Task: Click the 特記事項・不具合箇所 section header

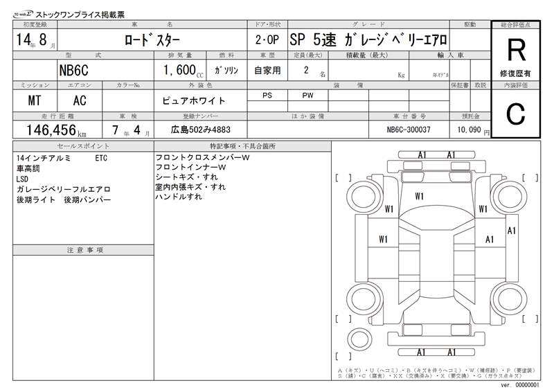Action: pos(242,146)
